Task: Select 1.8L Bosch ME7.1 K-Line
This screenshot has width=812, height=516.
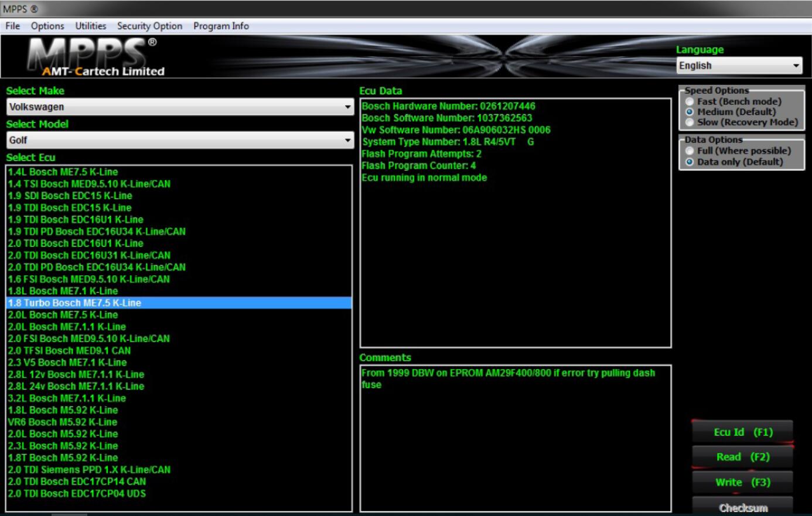Action: point(179,291)
